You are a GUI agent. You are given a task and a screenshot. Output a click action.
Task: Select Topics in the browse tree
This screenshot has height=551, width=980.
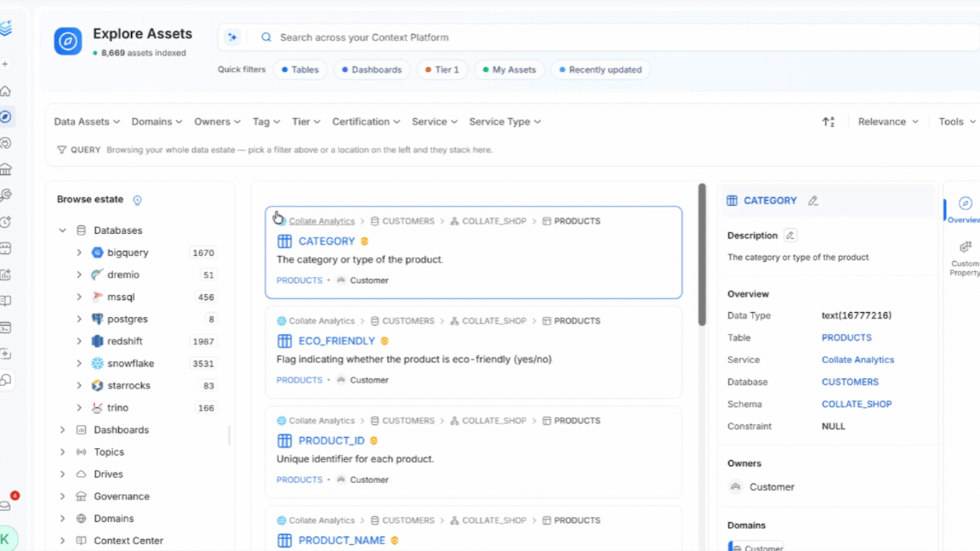[109, 452]
